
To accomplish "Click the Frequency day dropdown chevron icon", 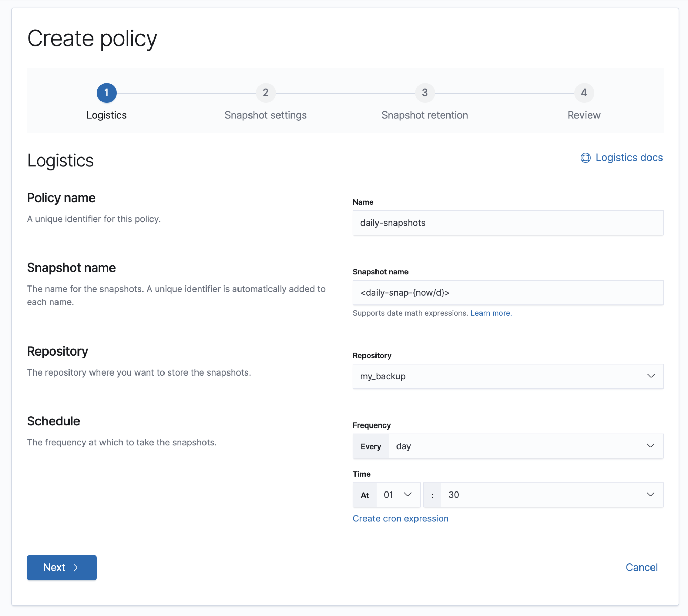I will pyautogui.click(x=650, y=445).
